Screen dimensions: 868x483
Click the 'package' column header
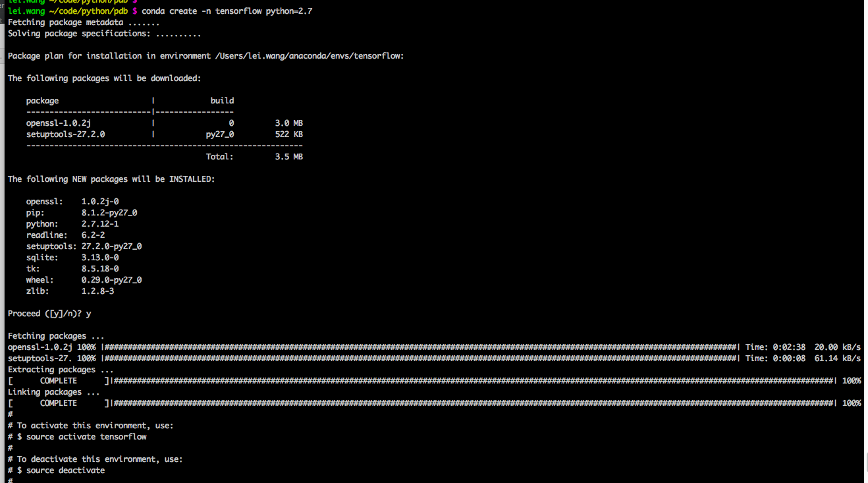coord(42,101)
